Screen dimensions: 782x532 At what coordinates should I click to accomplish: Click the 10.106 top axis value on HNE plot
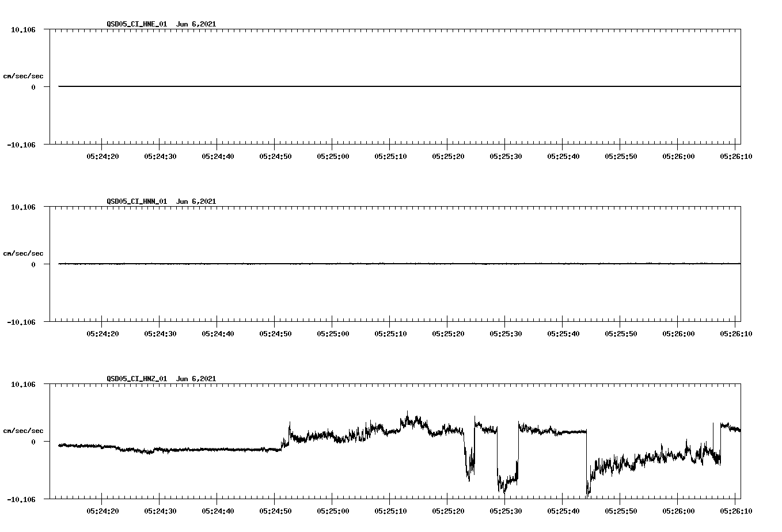point(23,29)
